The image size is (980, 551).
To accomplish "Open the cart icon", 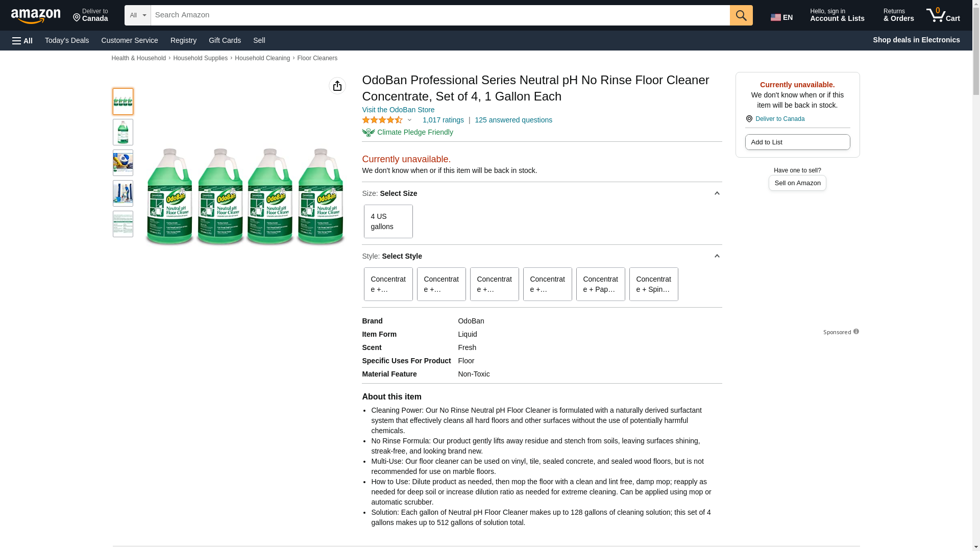I will tap(943, 15).
